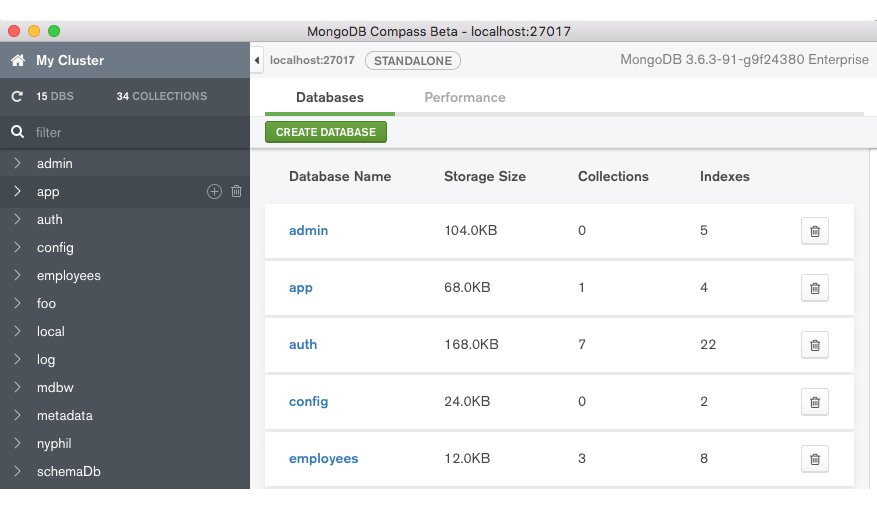The image size is (877, 509).
Task: Delete the auth database via trash icon
Action: [x=814, y=345]
